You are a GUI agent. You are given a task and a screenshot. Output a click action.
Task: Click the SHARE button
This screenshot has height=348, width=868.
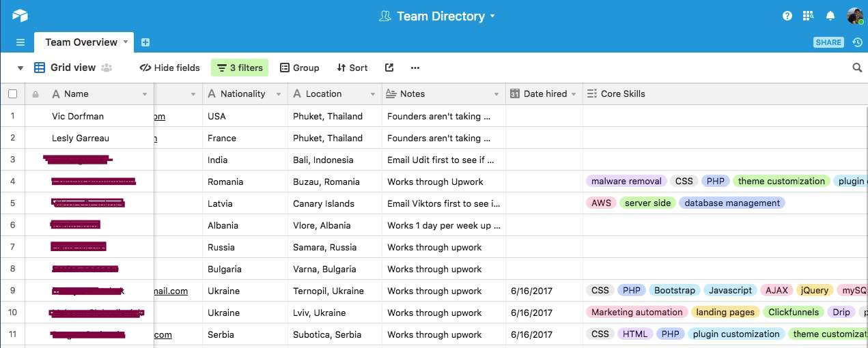click(828, 42)
